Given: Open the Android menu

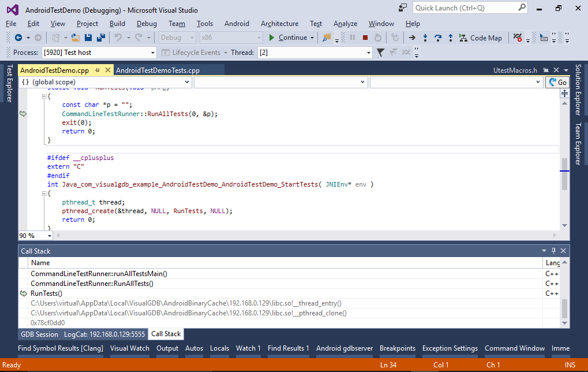Looking at the screenshot, I should (x=237, y=24).
